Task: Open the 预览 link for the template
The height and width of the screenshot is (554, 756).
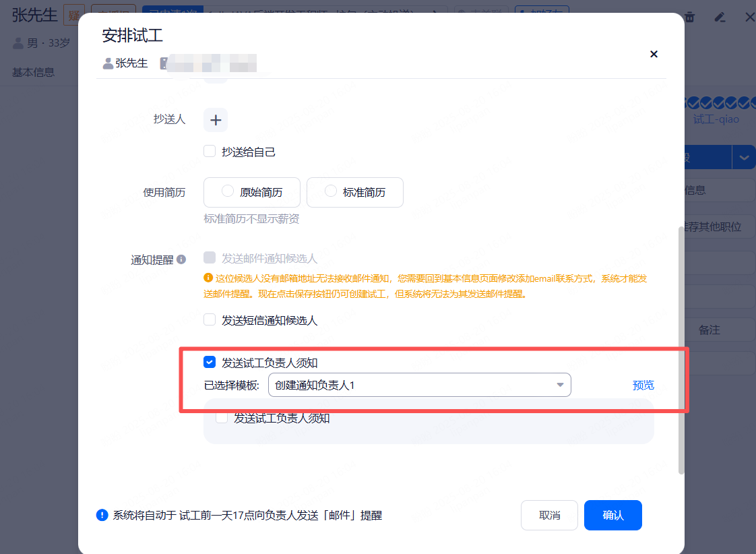Action: point(643,385)
